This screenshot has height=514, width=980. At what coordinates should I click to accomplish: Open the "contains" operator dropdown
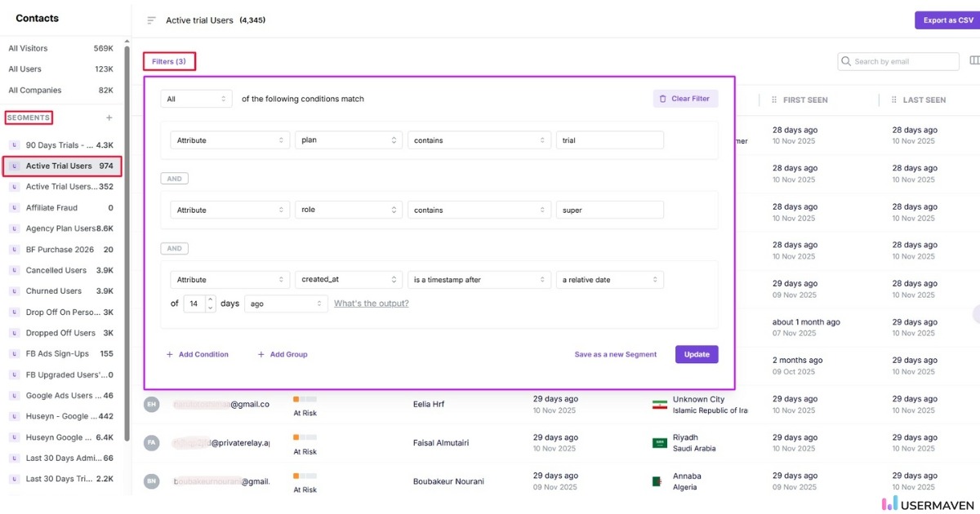[478, 140]
